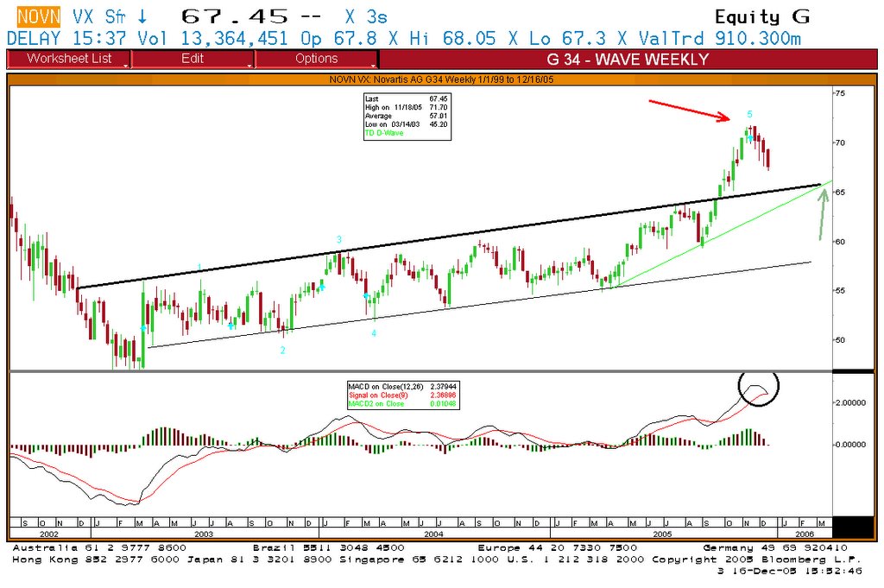Viewport: 884px width, 588px height.
Task: Select the High on 11/18/05 legend row
Action: pyautogui.click(x=407, y=107)
